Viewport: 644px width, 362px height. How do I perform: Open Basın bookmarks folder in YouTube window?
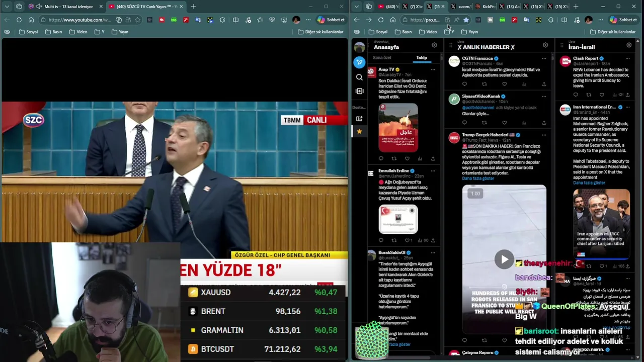53,32
